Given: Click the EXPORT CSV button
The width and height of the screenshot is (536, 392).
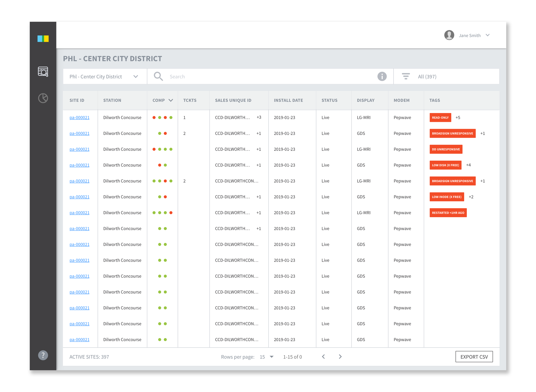Looking at the screenshot, I should coord(474,357).
